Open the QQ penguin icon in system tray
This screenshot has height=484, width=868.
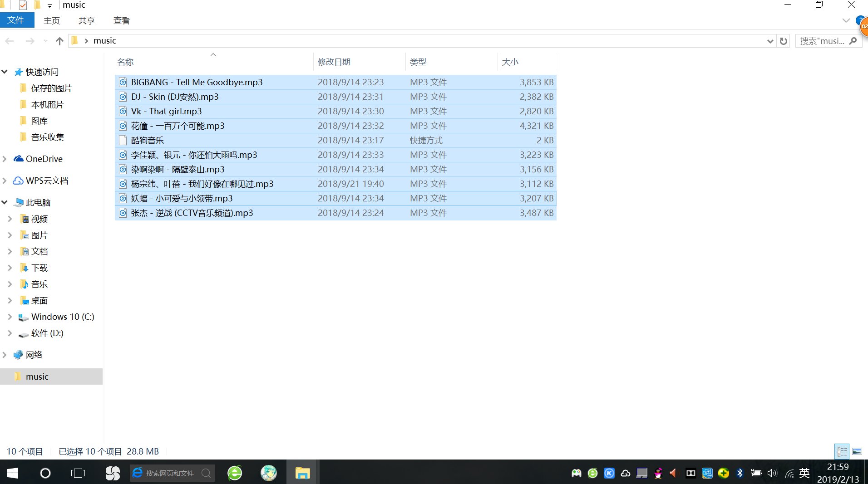(x=657, y=473)
